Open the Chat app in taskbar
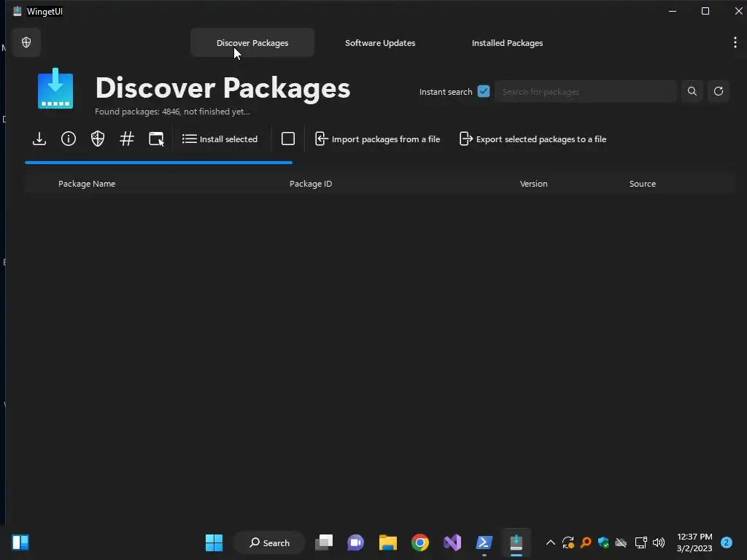Screen dimensions: 747x560 tap(355, 542)
